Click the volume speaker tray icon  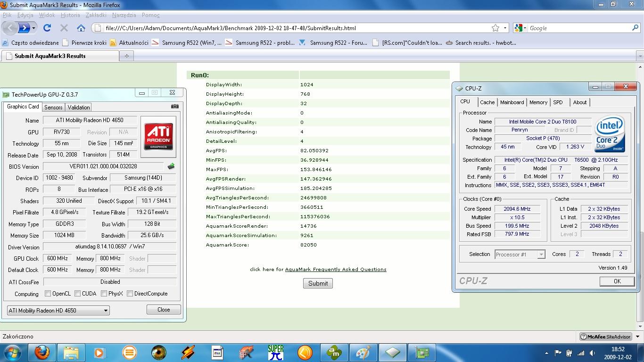click(593, 353)
